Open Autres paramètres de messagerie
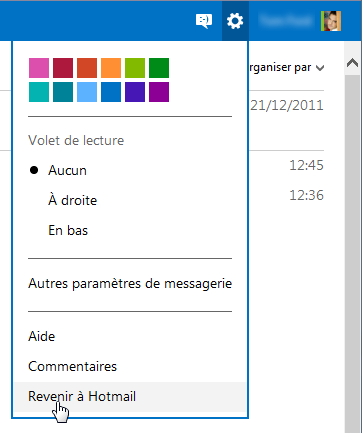Image resolution: width=362 pixels, height=433 pixels. (130, 284)
